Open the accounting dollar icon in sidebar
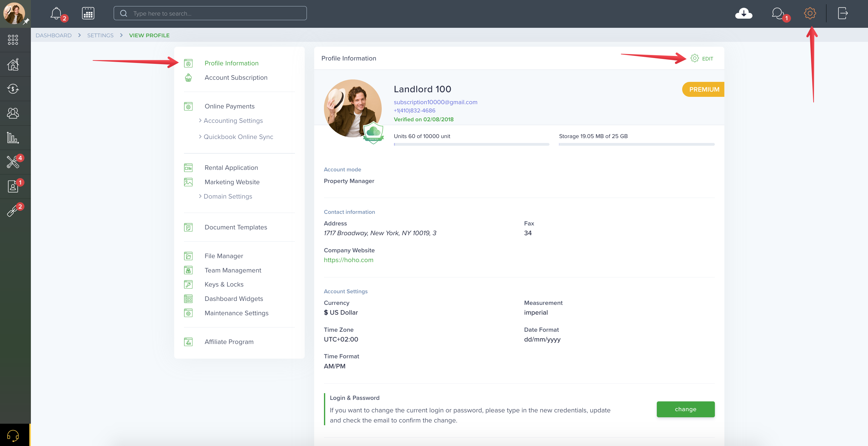Image resolution: width=868 pixels, height=446 pixels. [x=13, y=89]
